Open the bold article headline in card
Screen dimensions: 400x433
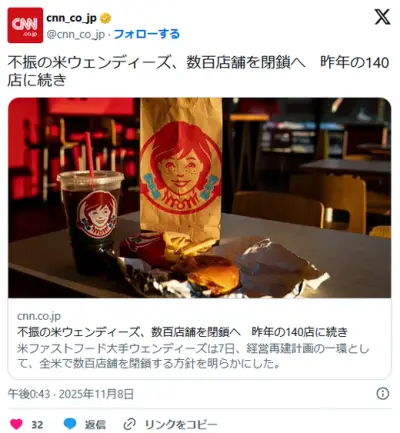(182, 332)
